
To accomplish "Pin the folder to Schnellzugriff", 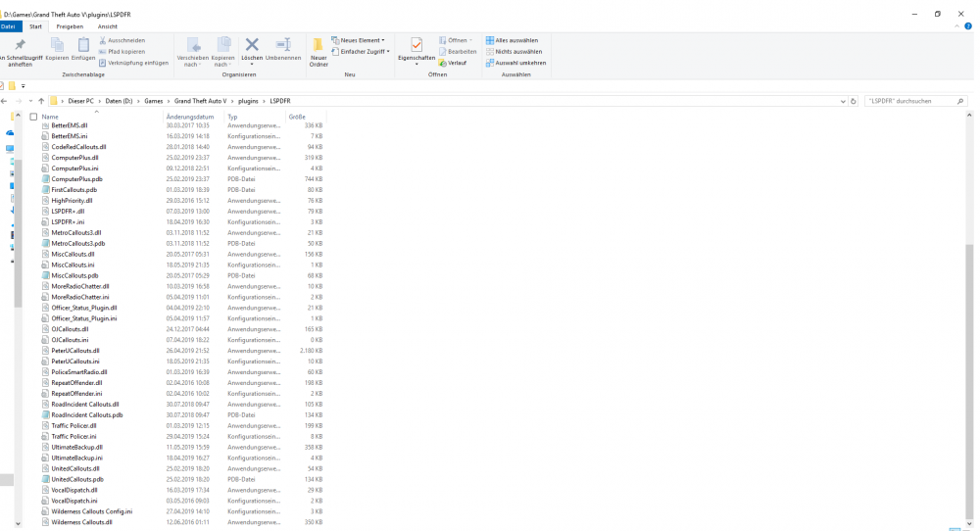I will coord(20,52).
